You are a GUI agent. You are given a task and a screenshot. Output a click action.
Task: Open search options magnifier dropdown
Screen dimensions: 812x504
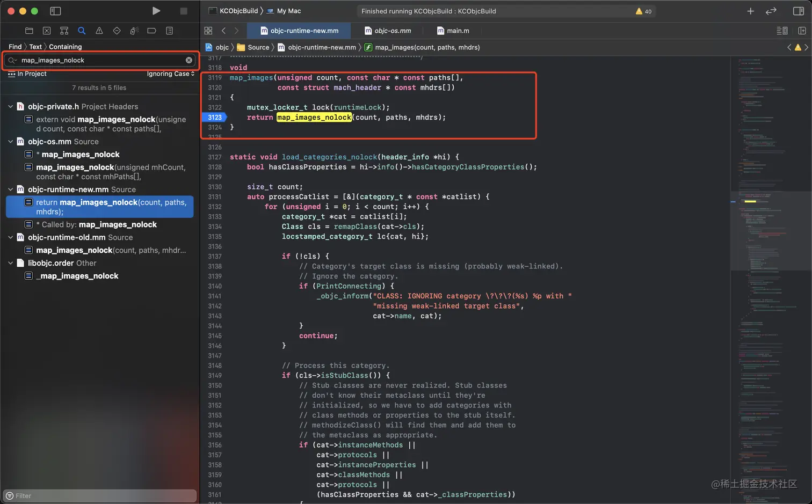point(12,60)
